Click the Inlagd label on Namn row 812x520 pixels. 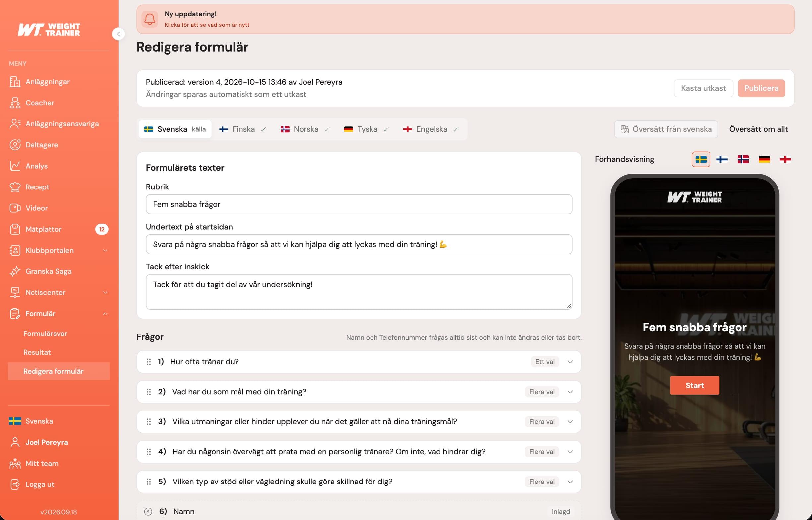pyautogui.click(x=561, y=512)
